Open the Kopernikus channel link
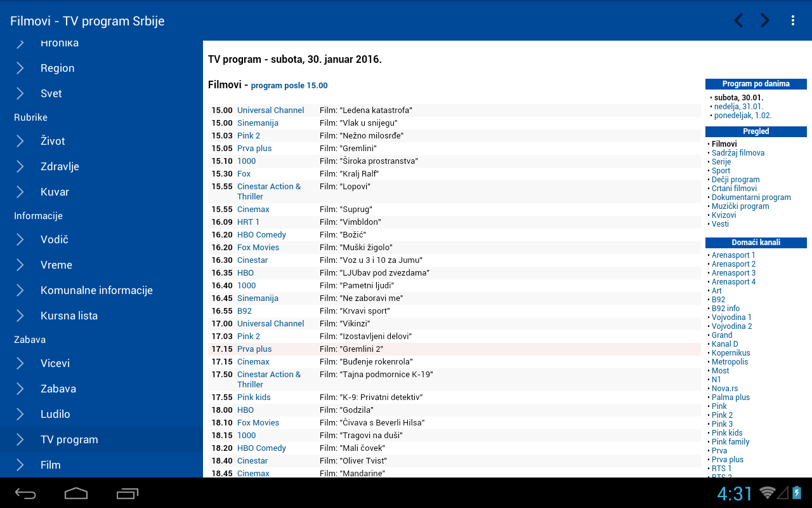Viewport: 812px width, 508px height. (x=731, y=353)
